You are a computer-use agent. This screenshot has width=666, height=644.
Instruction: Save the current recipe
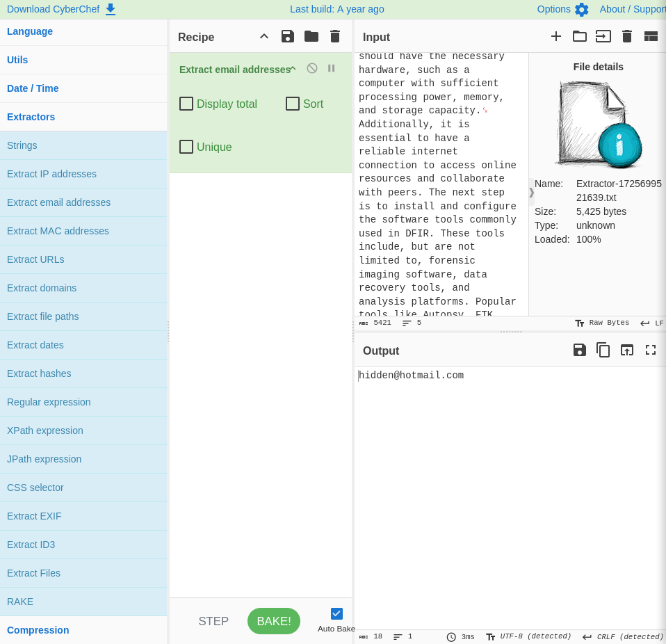(x=288, y=37)
